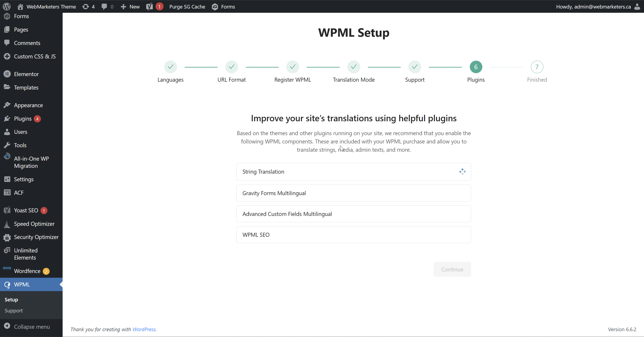Viewport: 644px width, 337px height.
Task: Open the updates icon showing 4
Action: click(x=89, y=6)
